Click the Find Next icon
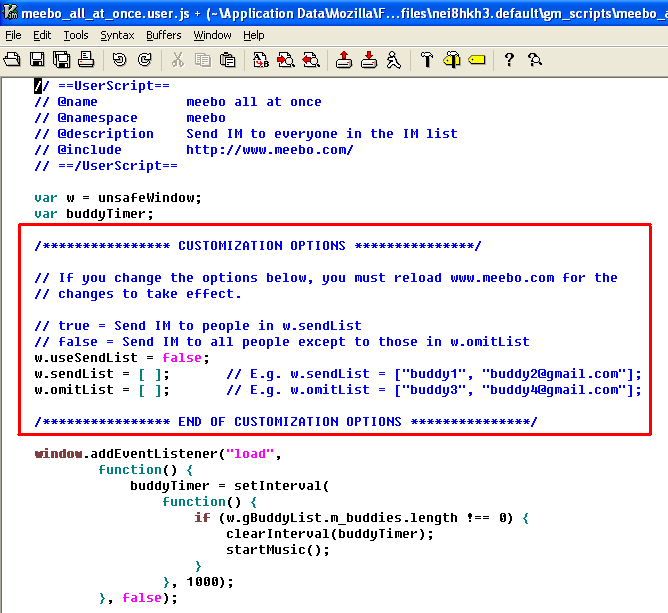Screen dimensions: 668x613 tap(286, 60)
